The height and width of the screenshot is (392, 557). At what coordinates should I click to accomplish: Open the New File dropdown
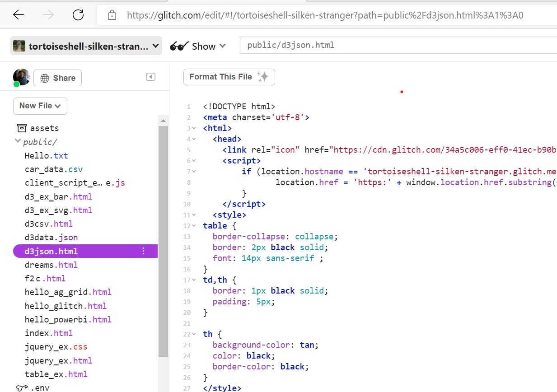click(40, 106)
